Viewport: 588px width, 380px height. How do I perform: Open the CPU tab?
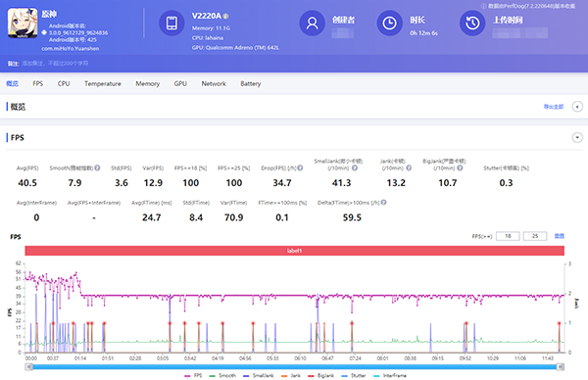[64, 83]
